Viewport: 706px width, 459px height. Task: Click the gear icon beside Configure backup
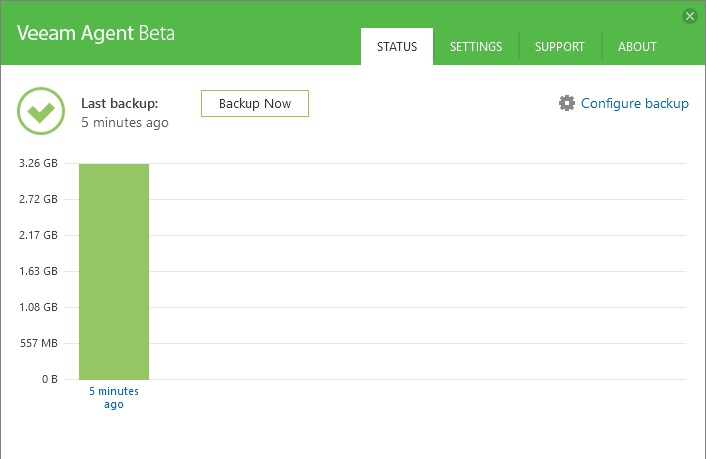pyautogui.click(x=567, y=103)
